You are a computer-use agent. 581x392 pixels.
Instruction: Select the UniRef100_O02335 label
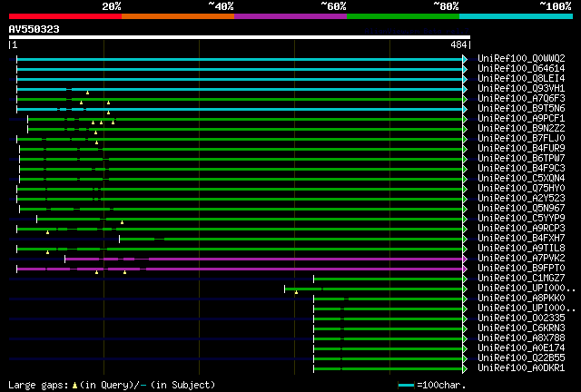tap(521, 318)
